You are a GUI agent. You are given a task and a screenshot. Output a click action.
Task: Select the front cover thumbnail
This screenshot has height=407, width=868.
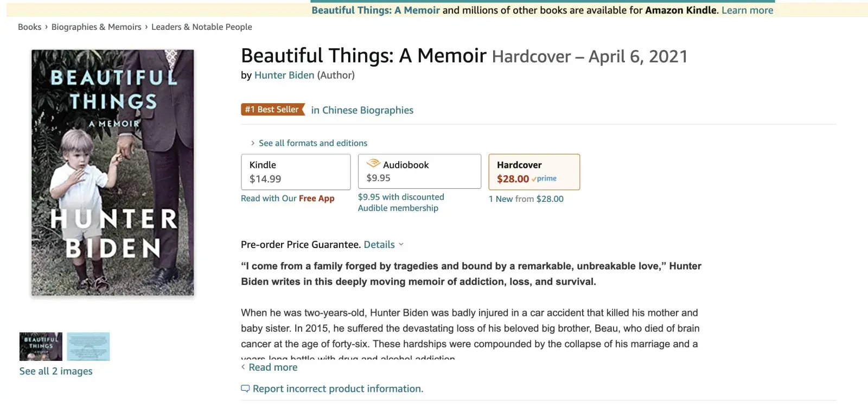41,346
